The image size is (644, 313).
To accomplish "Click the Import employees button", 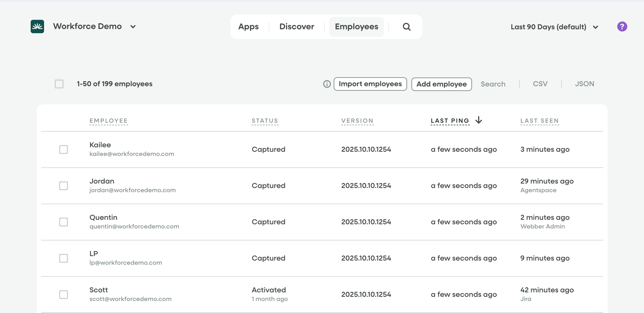I will coord(370,84).
